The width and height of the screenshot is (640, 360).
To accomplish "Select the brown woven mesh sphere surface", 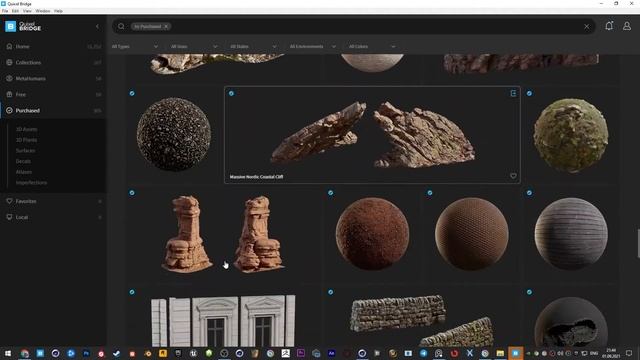I will 471,234.
